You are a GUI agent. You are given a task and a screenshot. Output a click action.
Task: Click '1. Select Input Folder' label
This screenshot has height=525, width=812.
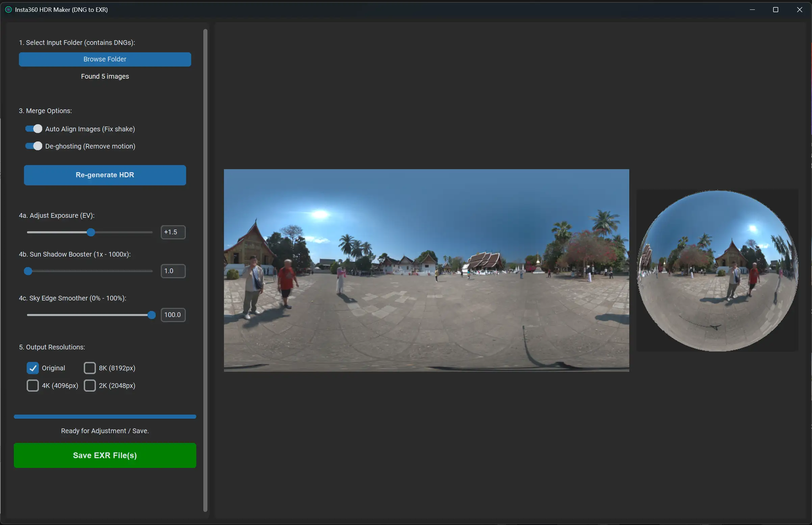pyautogui.click(x=77, y=43)
